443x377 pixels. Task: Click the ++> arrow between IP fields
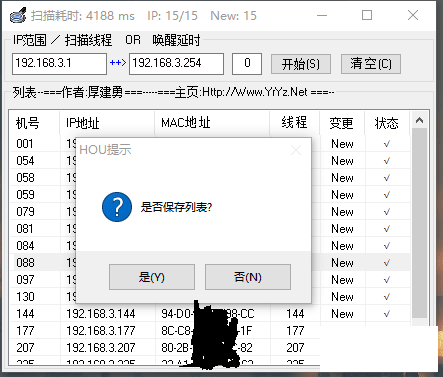(118, 63)
